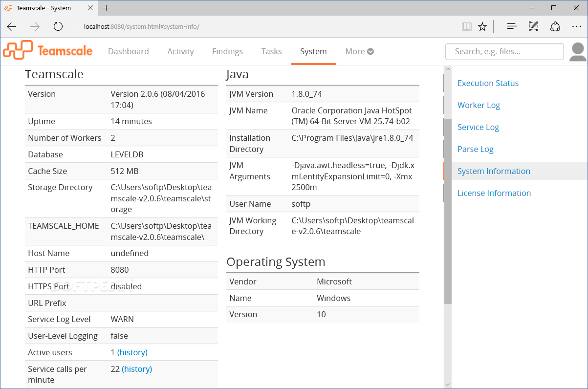Click the LEVELDB database value
Image resolution: width=588 pixels, height=389 pixels.
click(x=127, y=154)
